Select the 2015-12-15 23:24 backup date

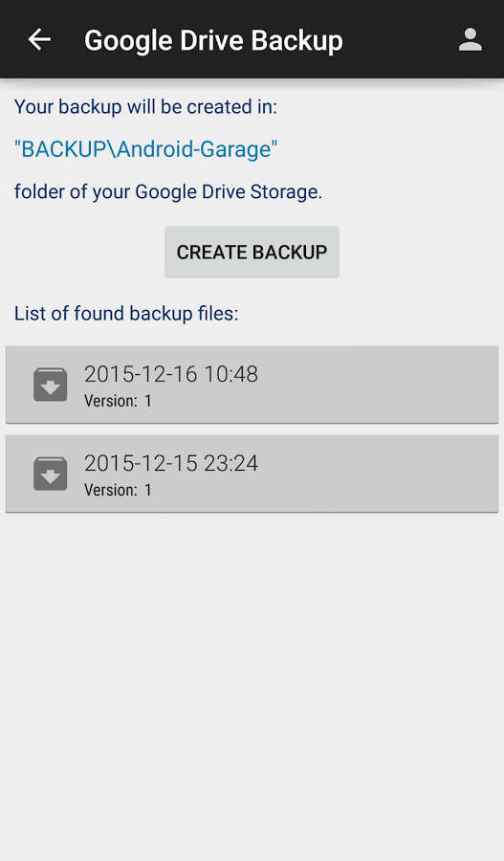tap(171, 463)
